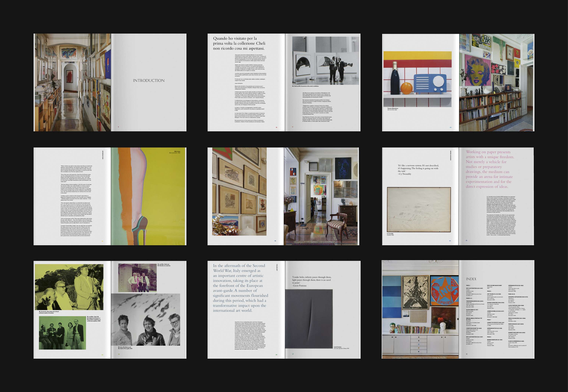Open the photo of the wall of framed drawings
Screen dimensions: 568x392
[239, 192]
